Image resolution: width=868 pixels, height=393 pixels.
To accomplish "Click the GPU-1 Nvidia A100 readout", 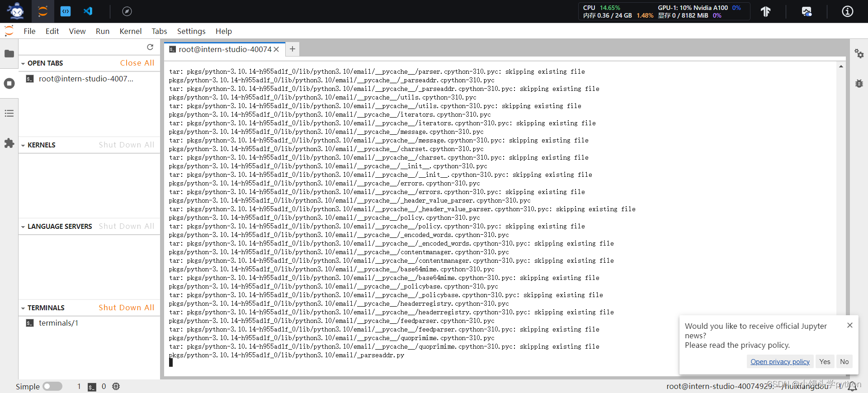I will coord(699,8).
